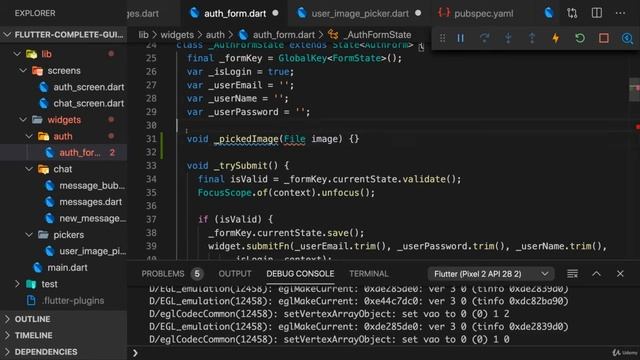640x360 pixels.
Task: Pause the debug session
Action: point(460,38)
